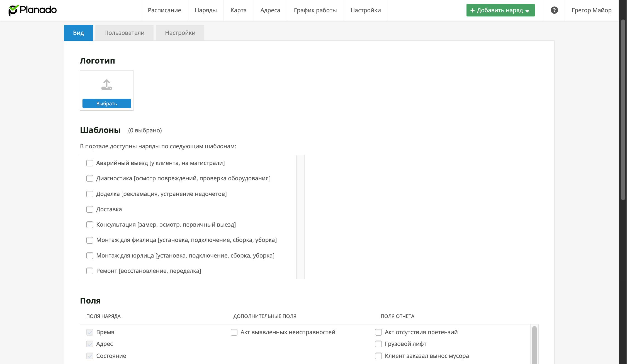
Task: Open the Грегор Майор user menu
Action: [591, 10]
